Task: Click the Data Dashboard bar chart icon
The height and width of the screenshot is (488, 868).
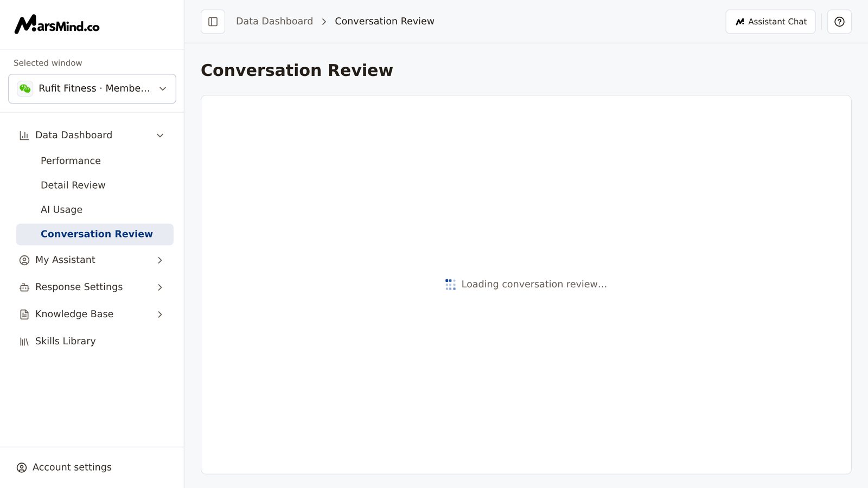Action: pos(24,136)
